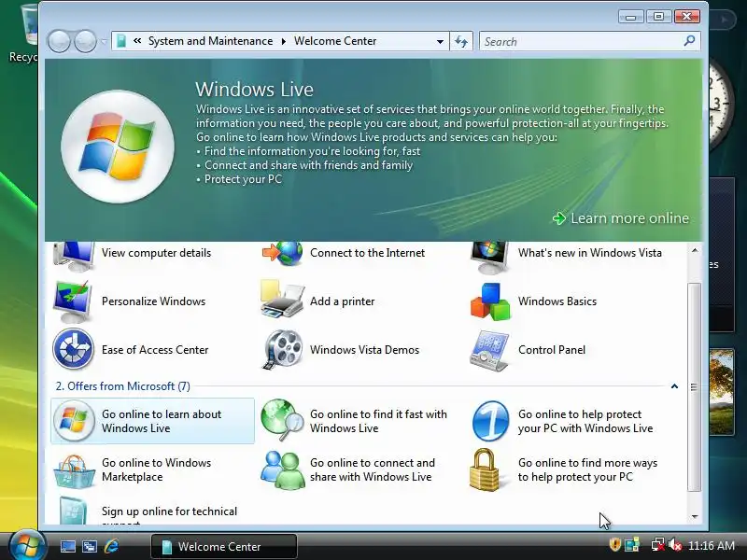Screen dimensions: 747x560
Task: Click the Windows Live logo in the banner
Action: pyautogui.click(x=118, y=147)
